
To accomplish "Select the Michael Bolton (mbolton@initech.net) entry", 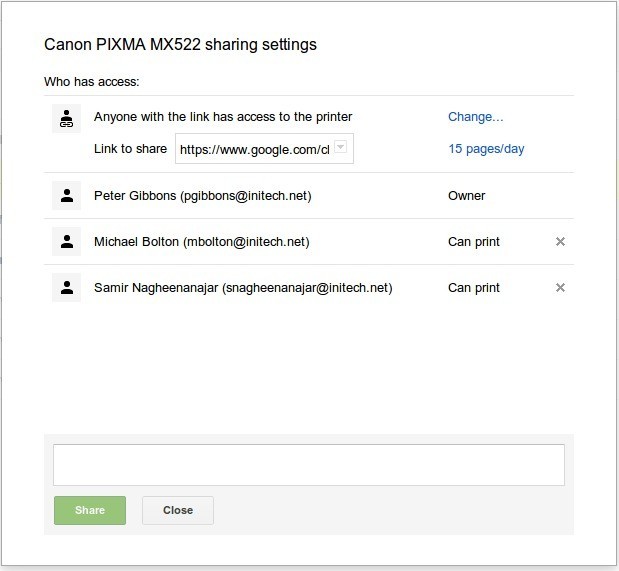I will coord(201,242).
